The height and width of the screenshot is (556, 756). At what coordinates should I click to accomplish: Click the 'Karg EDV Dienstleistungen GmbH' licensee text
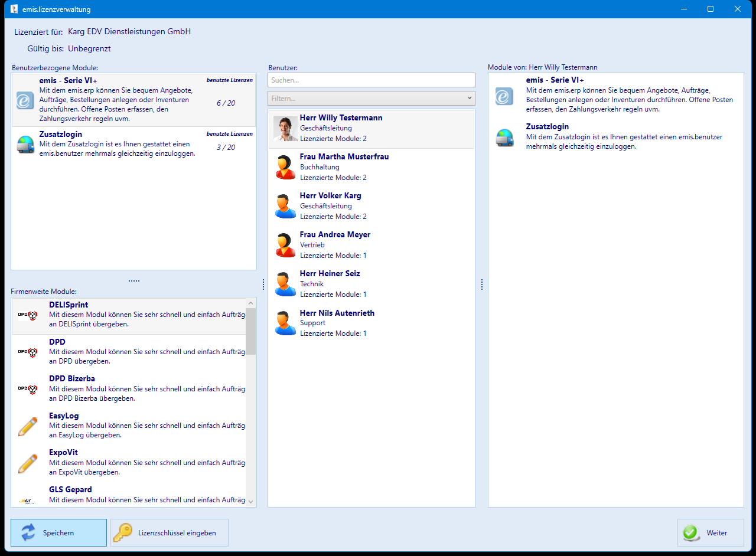pyautogui.click(x=129, y=32)
